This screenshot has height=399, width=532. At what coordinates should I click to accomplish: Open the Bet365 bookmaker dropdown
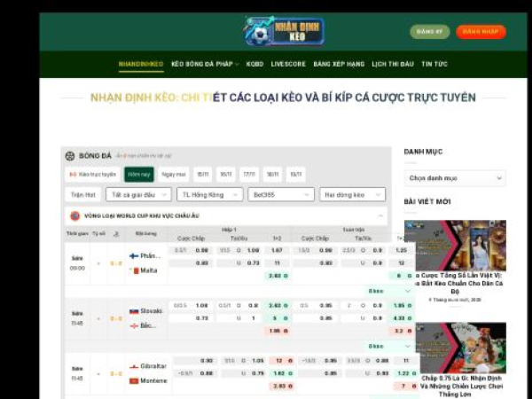coord(281,195)
